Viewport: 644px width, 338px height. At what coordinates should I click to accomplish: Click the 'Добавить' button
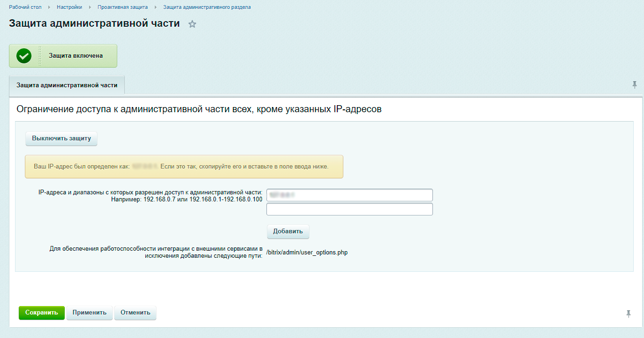click(x=288, y=231)
